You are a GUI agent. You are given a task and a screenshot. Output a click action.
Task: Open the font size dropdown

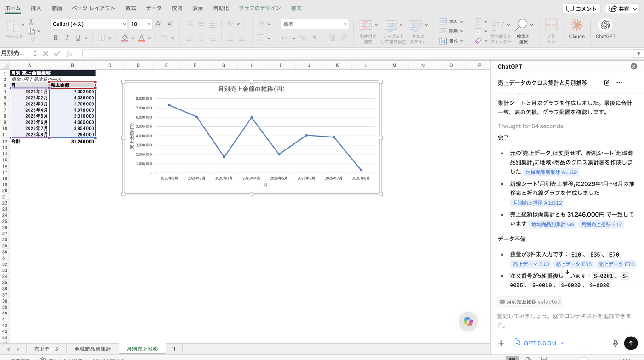click(x=149, y=24)
